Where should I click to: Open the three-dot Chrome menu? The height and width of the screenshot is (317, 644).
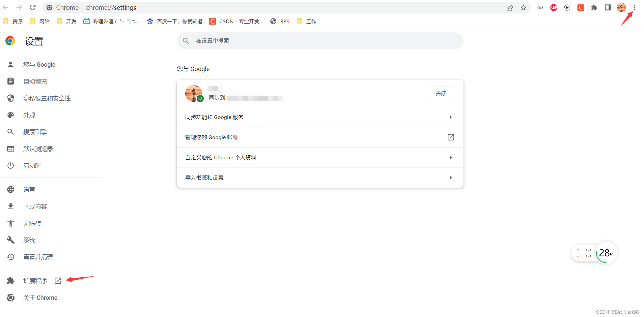click(x=635, y=7)
